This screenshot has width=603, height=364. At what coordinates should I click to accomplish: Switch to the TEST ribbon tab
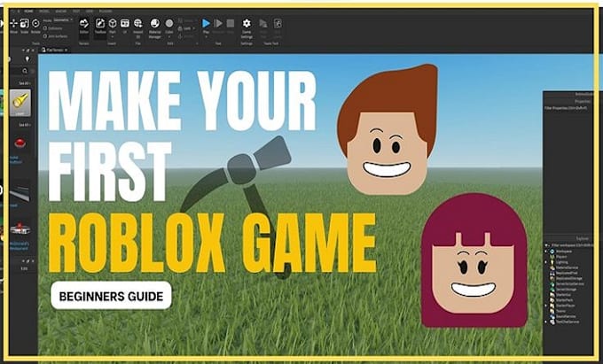[76, 12]
